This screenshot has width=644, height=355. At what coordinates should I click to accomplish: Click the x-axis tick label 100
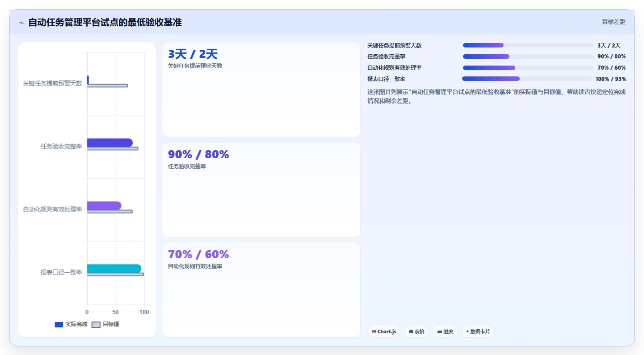click(x=144, y=312)
